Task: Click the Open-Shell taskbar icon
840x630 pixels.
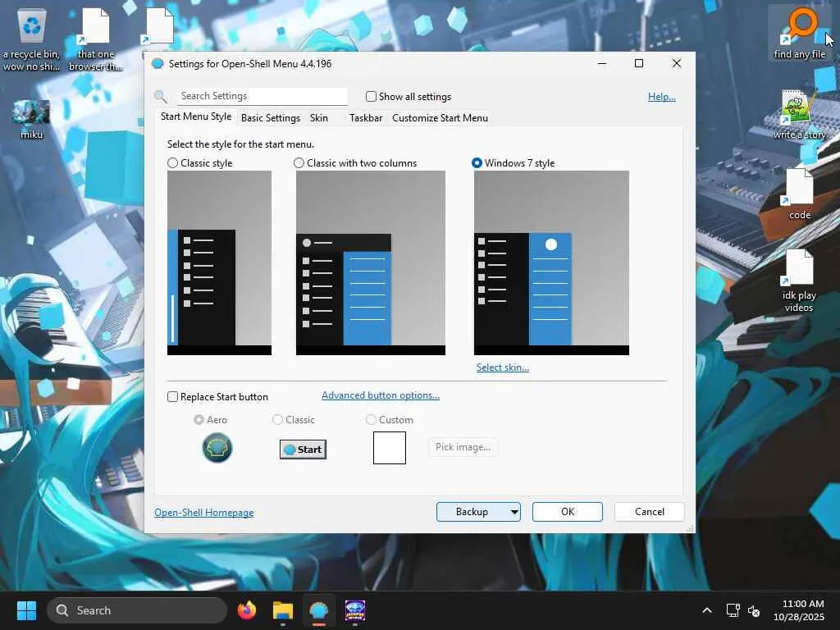Action: [319, 610]
